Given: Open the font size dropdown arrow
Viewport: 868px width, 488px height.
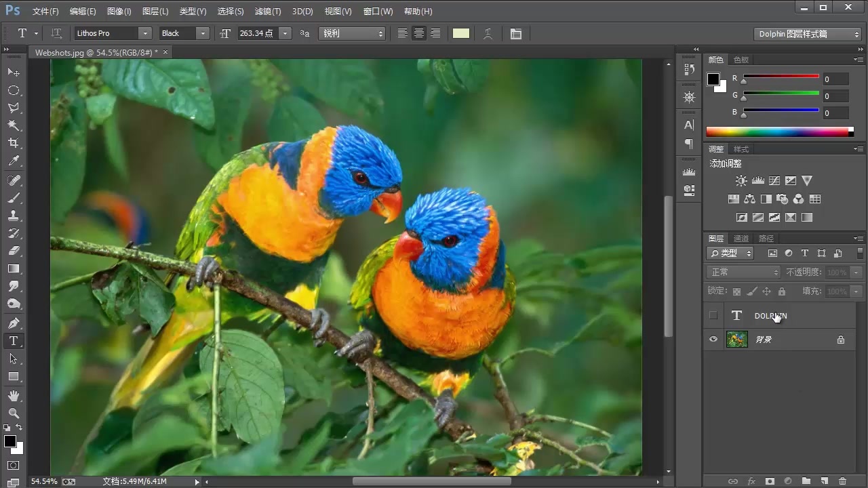Looking at the screenshot, I should point(285,33).
